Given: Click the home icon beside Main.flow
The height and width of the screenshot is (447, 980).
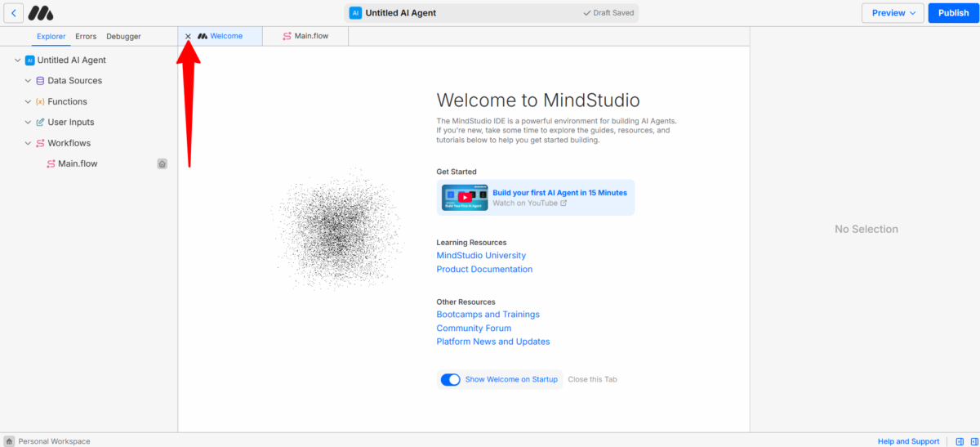Looking at the screenshot, I should click(163, 163).
